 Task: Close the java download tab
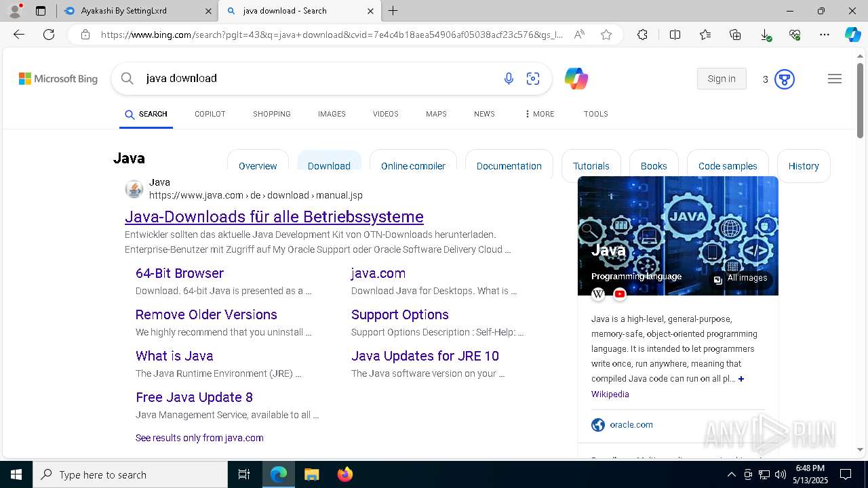tap(370, 11)
